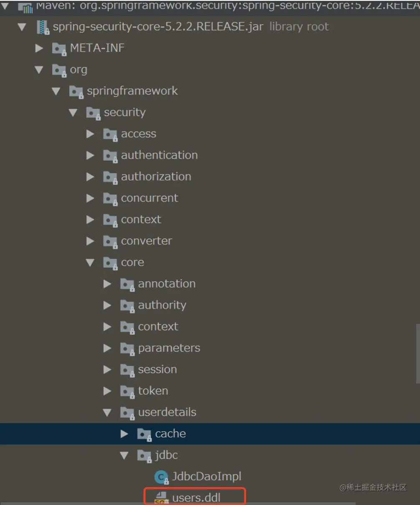Click the springframework package folder icon
Viewport: 420px width, 505px height.
(76, 92)
